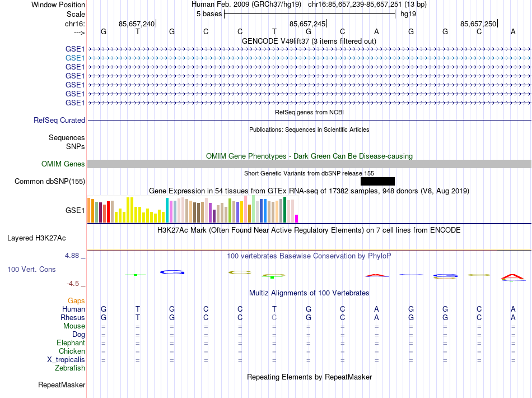Select the Scale track label

pyautogui.click(x=76, y=14)
